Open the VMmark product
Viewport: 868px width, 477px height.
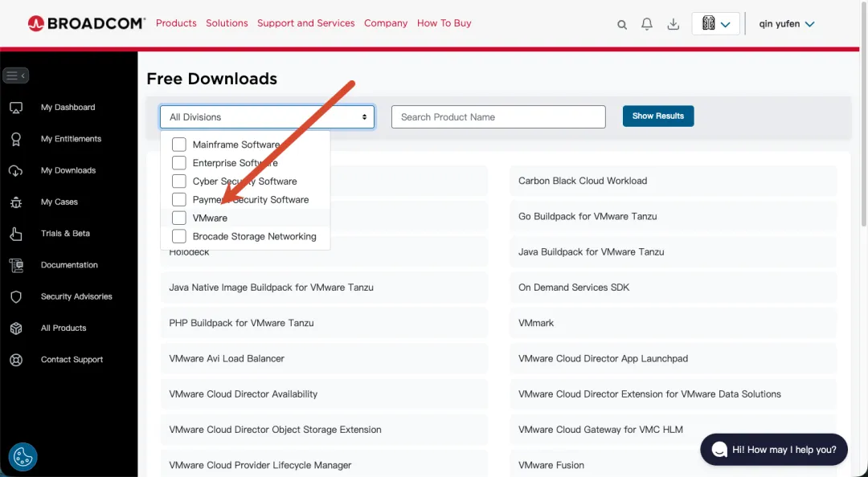[673, 323]
